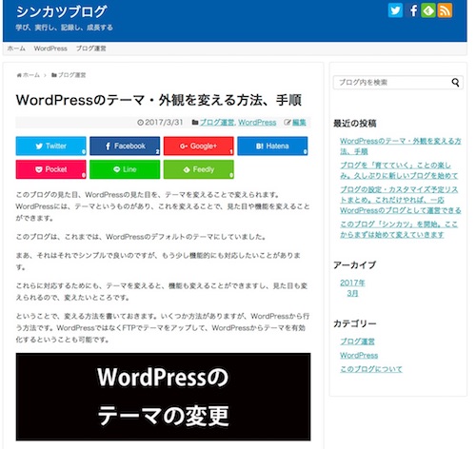Click the WordPressのテーマの変更 banner image
This screenshot has height=449, width=476.
[163, 397]
